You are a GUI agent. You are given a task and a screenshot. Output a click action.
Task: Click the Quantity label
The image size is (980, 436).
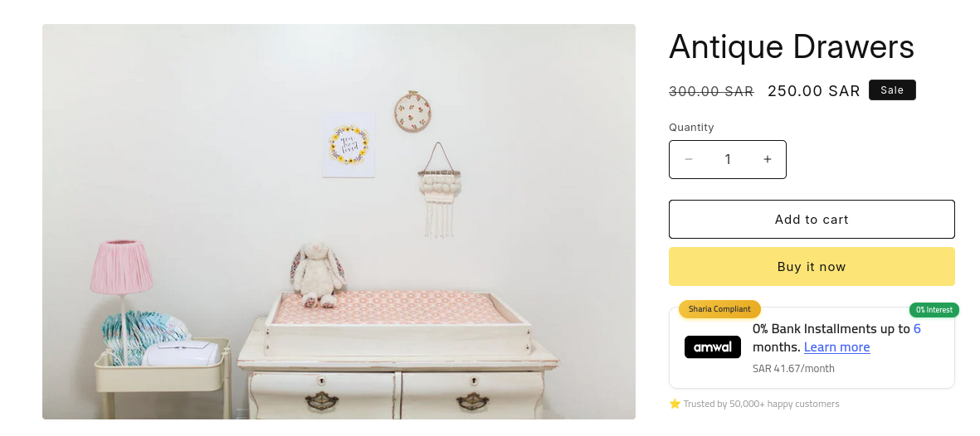click(x=691, y=128)
